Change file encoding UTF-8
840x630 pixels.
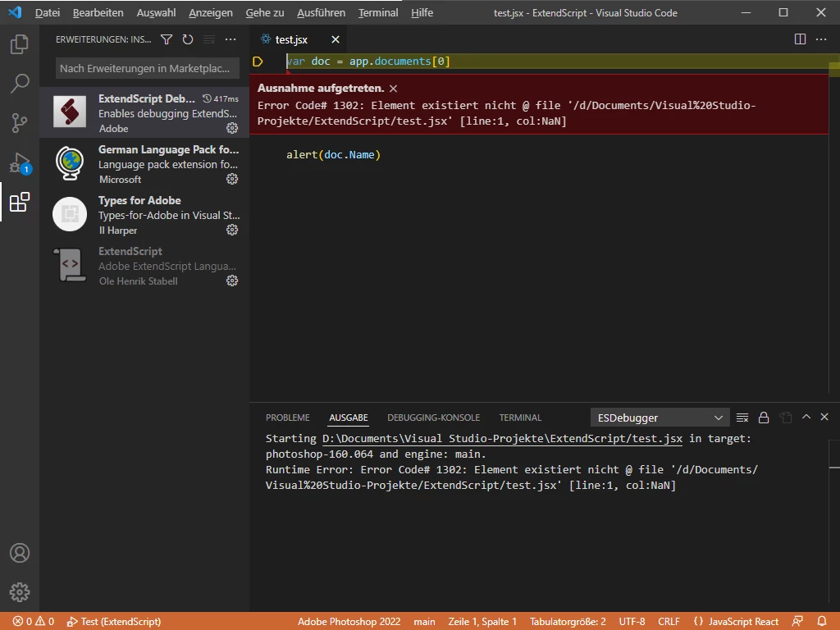[632, 622]
